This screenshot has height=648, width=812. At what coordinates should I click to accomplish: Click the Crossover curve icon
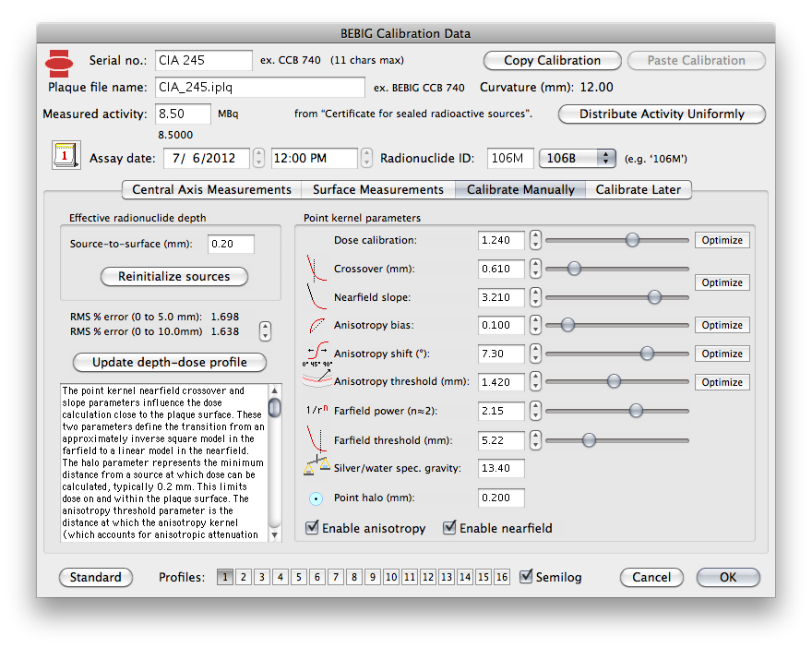[316, 269]
